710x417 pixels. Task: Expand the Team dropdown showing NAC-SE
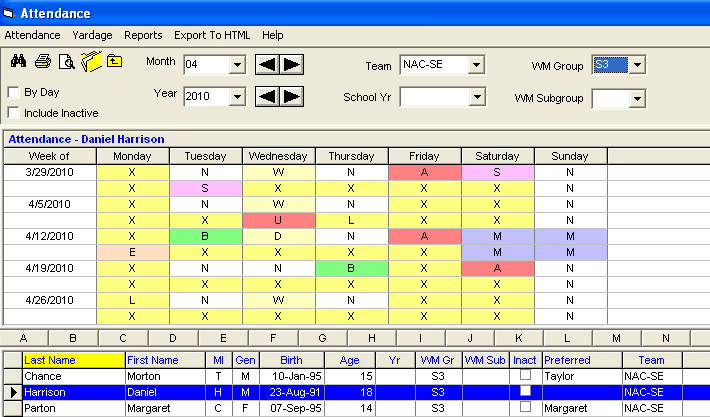(x=477, y=66)
